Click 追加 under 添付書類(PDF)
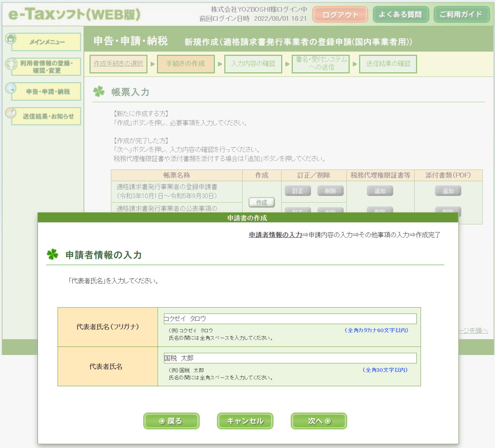The width and height of the screenshot is (495, 448). point(448,191)
